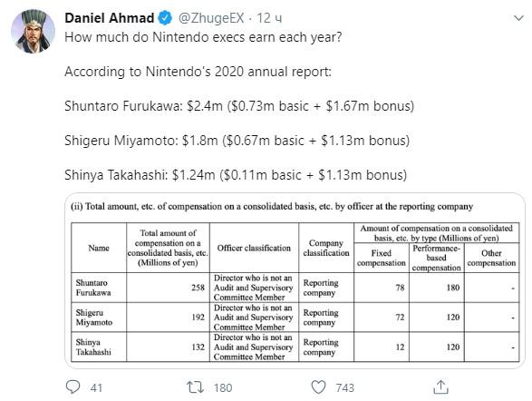Expand the tweet options chevron
The image size is (532, 401).
(518, 18)
